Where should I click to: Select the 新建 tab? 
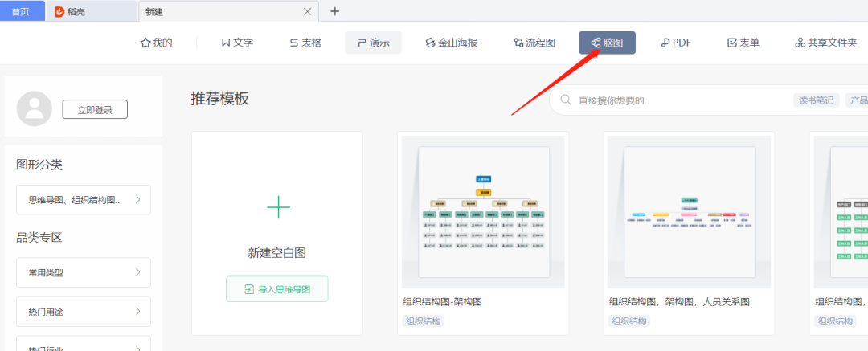(x=228, y=11)
